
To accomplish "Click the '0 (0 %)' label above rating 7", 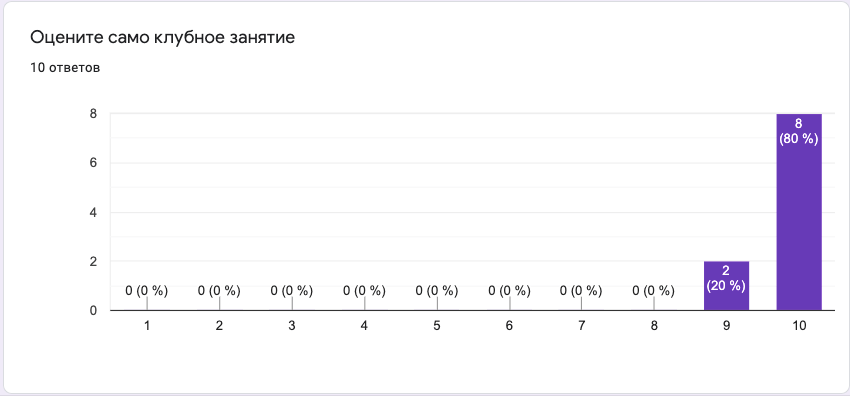I will [581, 291].
